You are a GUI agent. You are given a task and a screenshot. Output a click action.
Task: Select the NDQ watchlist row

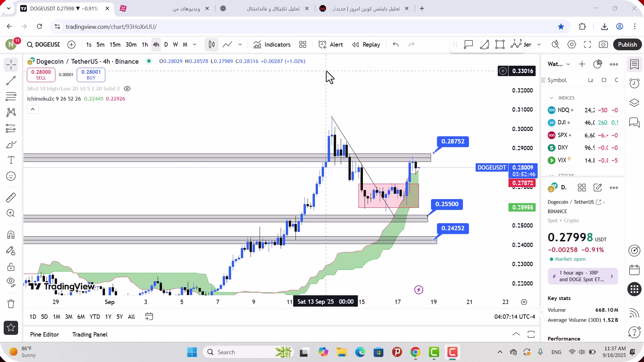[583, 110]
